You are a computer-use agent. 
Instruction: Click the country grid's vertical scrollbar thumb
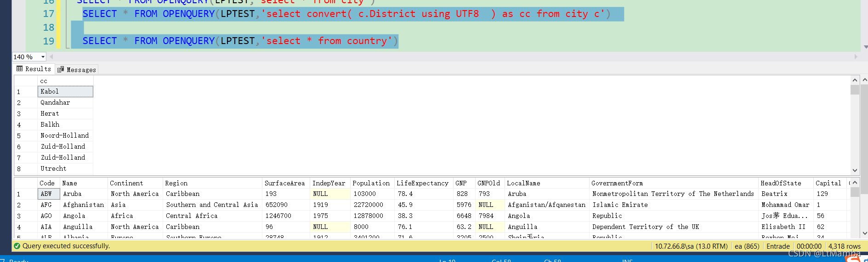coord(855,192)
